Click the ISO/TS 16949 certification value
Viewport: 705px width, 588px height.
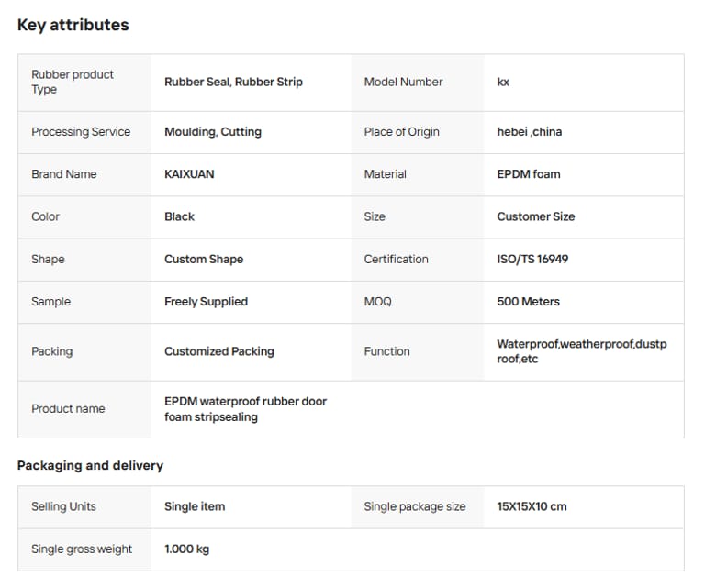click(532, 259)
